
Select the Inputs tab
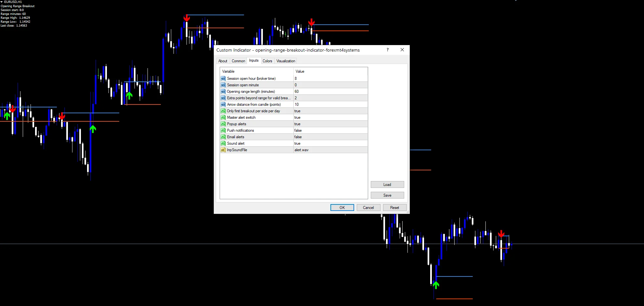tap(254, 60)
